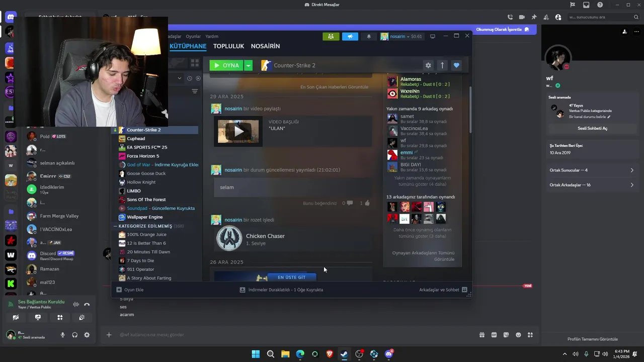Toggle Discord noise suppression waveform icon
Viewport: 644px width, 362px height.
tap(76, 304)
